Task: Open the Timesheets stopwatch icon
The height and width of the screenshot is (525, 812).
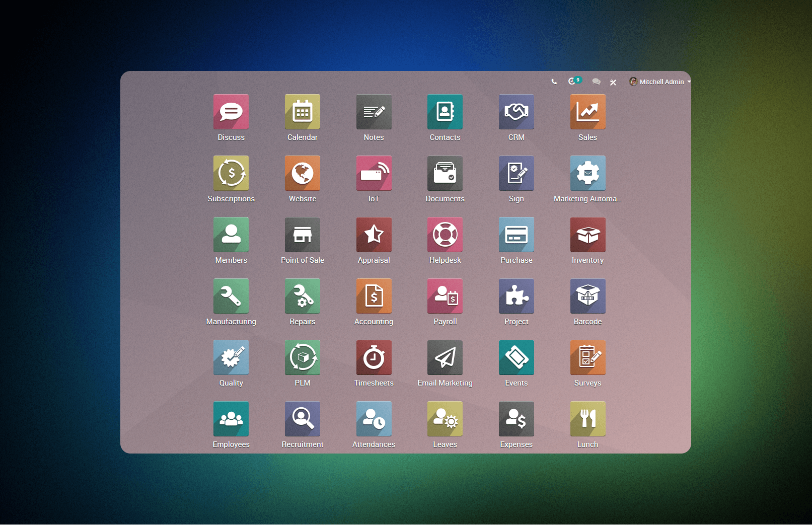Action: point(374,357)
